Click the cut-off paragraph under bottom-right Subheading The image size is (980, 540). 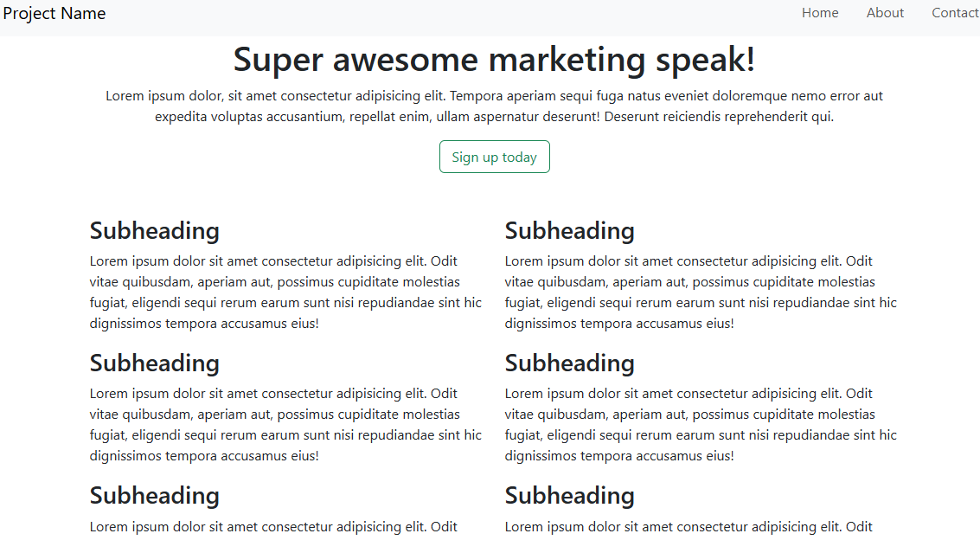689,526
